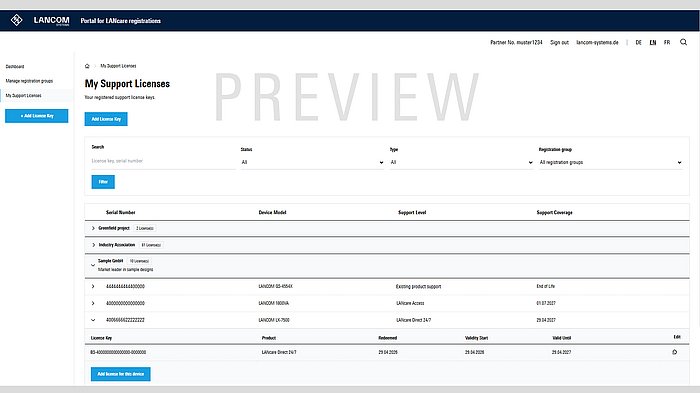Open the search magnifier icon
The image size is (700, 393).
tap(683, 42)
